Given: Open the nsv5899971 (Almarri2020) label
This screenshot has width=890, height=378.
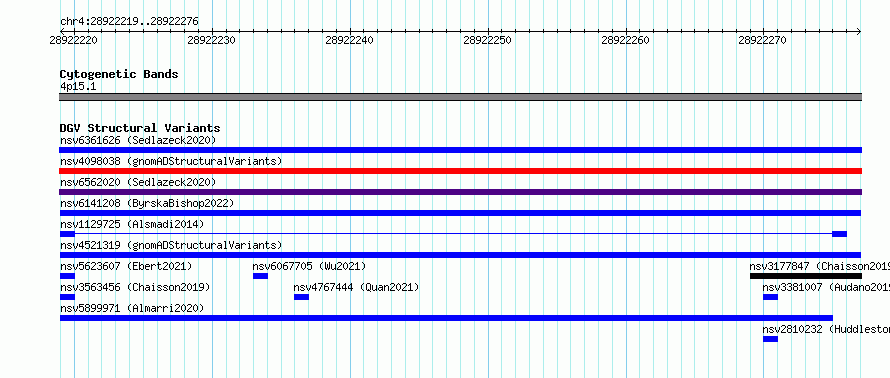Looking at the screenshot, I should tap(132, 308).
